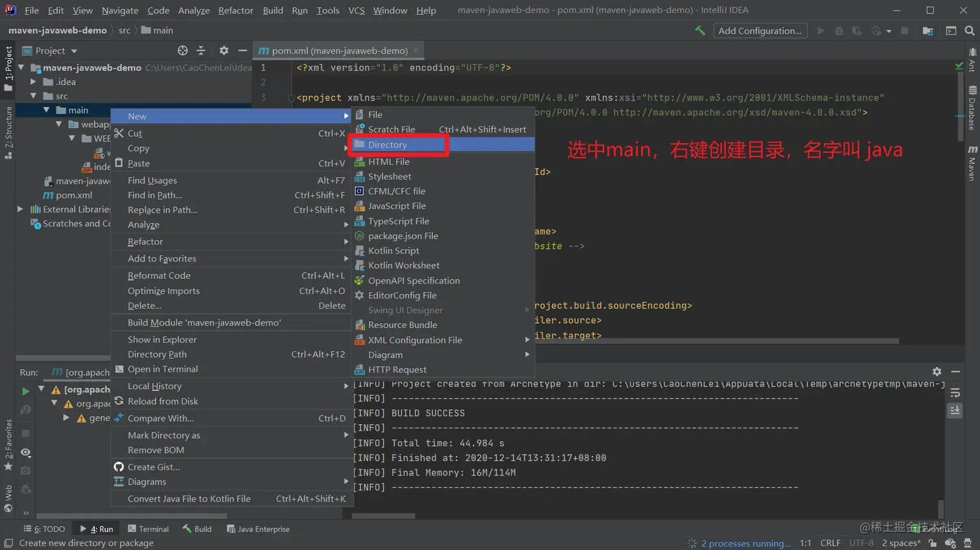Choose Paste from the context menu
This screenshot has height=550, width=980.
[231, 163]
